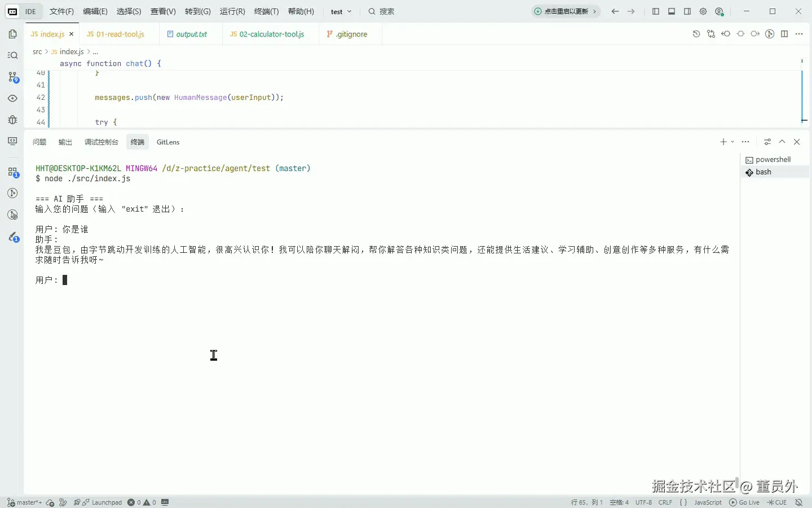Click the split editor icon in toolbar
812x508 pixels.
point(784,34)
